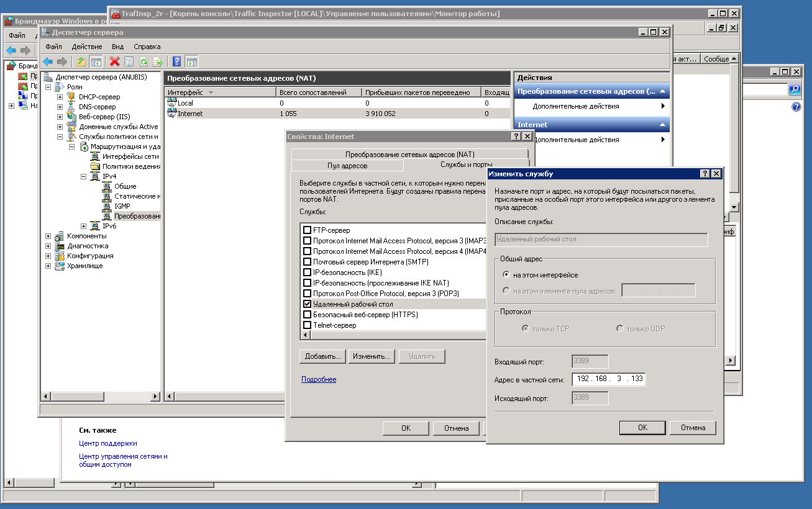Screen dimensions: 812x509
Task: Click the Добавить... button
Action: pos(322,356)
